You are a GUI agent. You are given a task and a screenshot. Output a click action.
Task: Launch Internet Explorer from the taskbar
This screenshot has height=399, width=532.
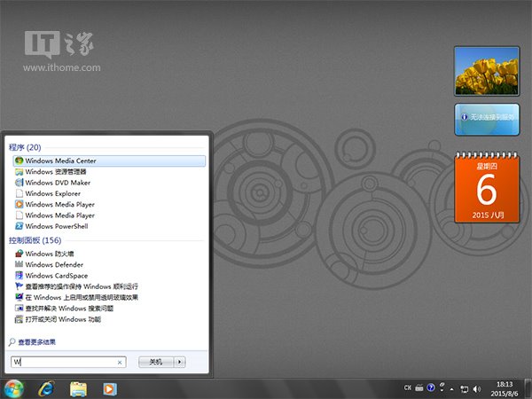(x=46, y=387)
